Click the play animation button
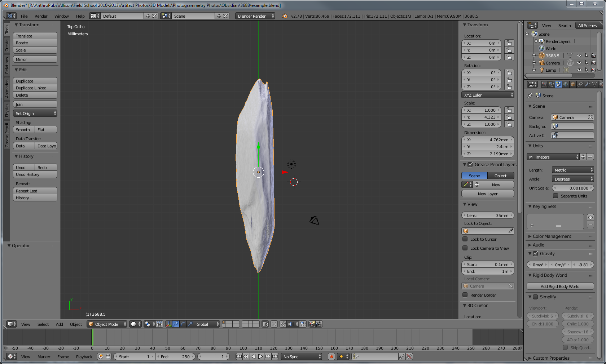 tap(260, 356)
